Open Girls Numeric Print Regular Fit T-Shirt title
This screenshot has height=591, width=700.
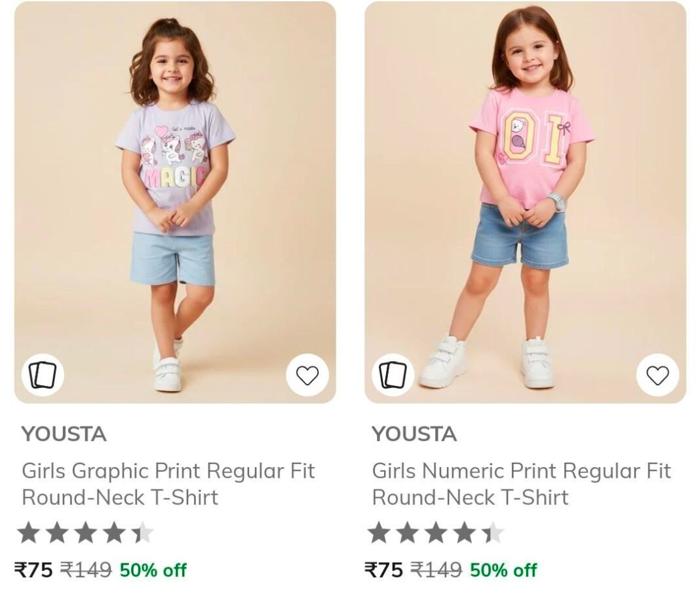pos(522,484)
